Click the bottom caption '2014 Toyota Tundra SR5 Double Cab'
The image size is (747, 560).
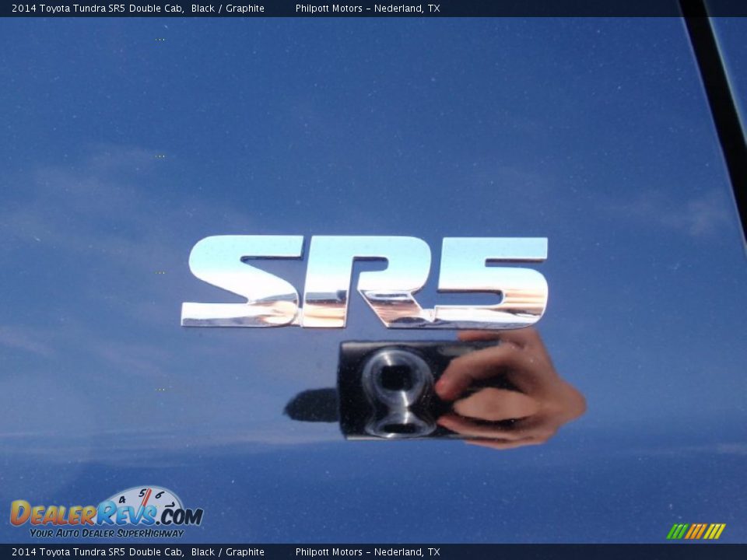pos(97,552)
